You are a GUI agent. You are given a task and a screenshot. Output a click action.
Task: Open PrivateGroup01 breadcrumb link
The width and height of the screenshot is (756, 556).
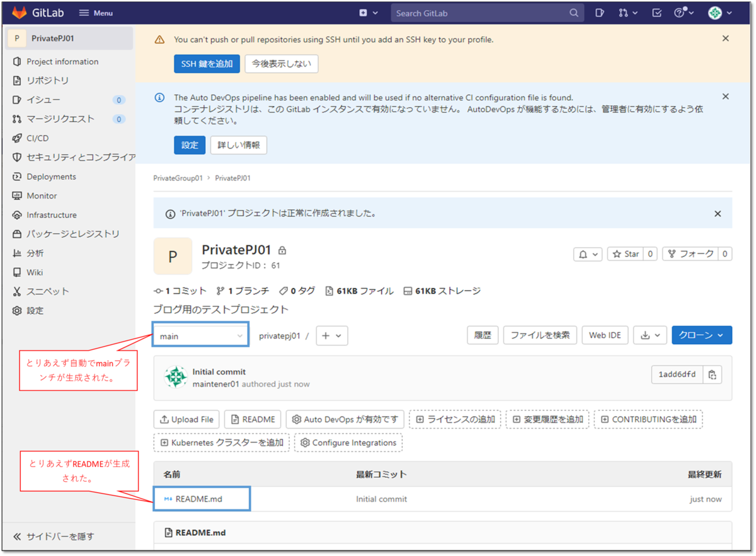[178, 178]
